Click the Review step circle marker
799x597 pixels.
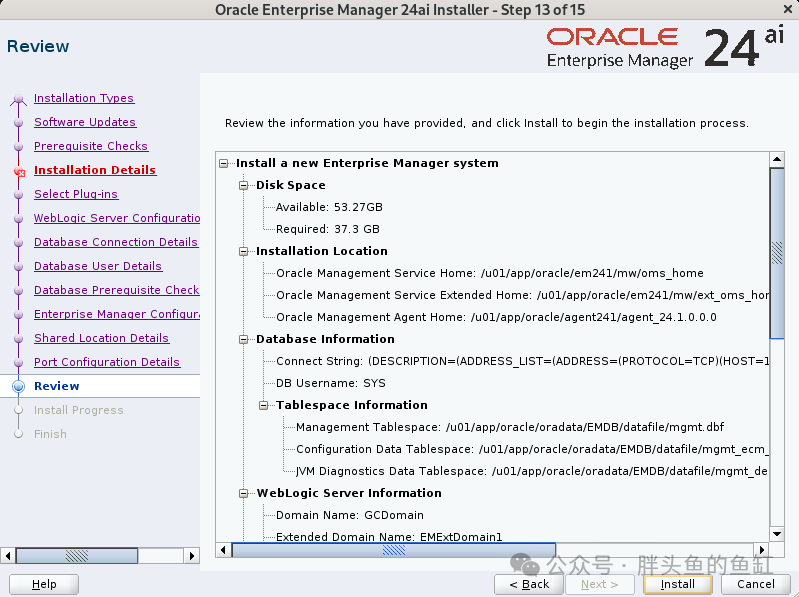18,386
